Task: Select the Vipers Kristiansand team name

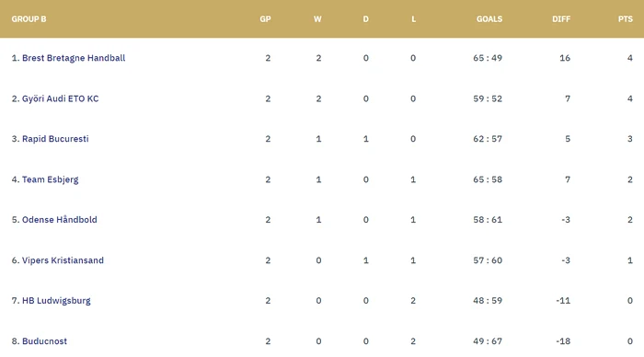Action: tap(63, 260)
